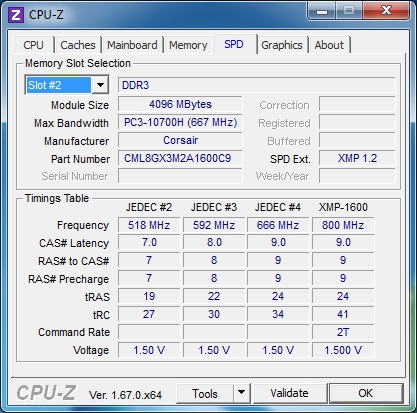The width and height of the screenshot is (417, 413).
Task: Click the 592 MHz frequency cell
Action: pyautogui.click(x=214, y=225)
